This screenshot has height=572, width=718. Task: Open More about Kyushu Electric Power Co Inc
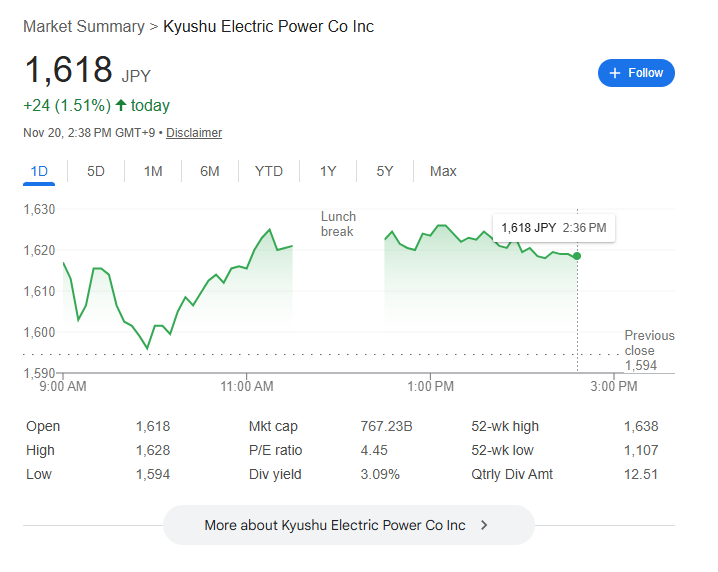[x=349, y=525]
